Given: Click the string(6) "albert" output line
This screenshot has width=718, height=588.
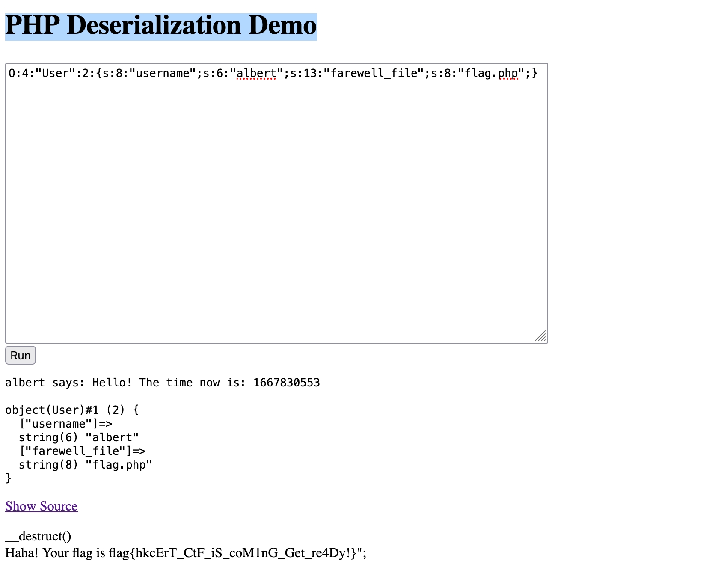Looking at the screenshot, I should [x=79, y=437].
